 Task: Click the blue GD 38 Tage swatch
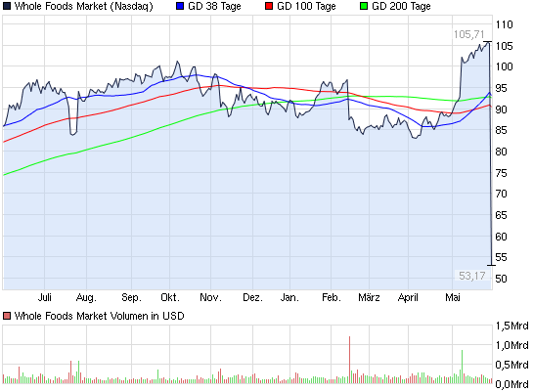click(x=180, y=6)
